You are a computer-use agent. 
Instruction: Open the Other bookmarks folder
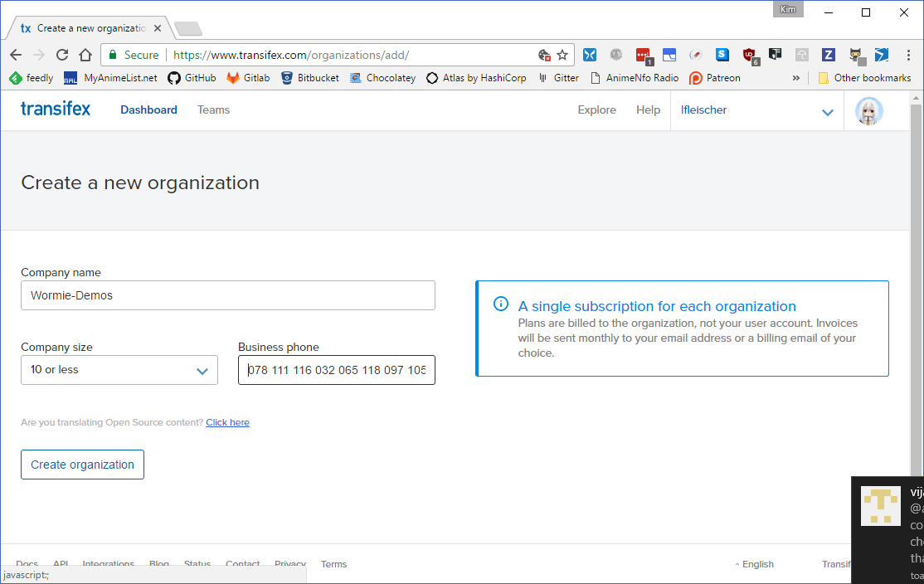click(x=864, y=78)
